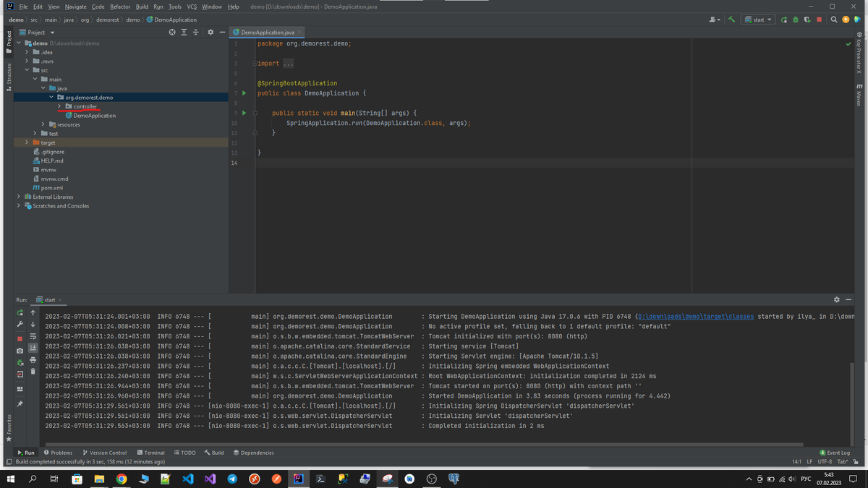Stop the process from the Run panel's red square
This screenshot has width=868, height=488.
tap(20, 338)
